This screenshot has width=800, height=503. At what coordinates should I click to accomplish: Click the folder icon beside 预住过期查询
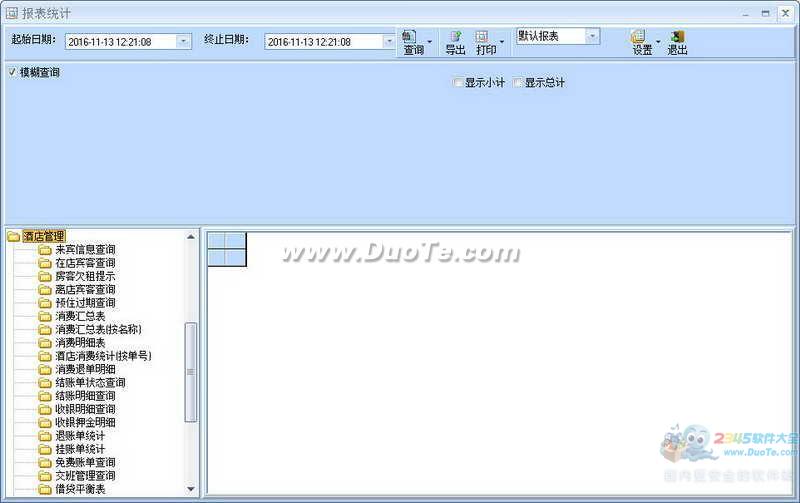point(45,303)
